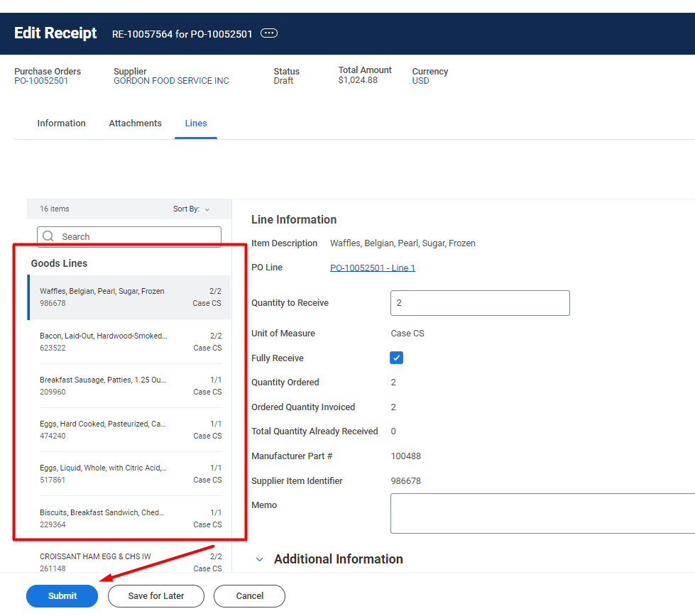695x616 pixels.
Task: Select Biscuits, Breakfast Sandwich line item
Action: click(x=131, y=518)
